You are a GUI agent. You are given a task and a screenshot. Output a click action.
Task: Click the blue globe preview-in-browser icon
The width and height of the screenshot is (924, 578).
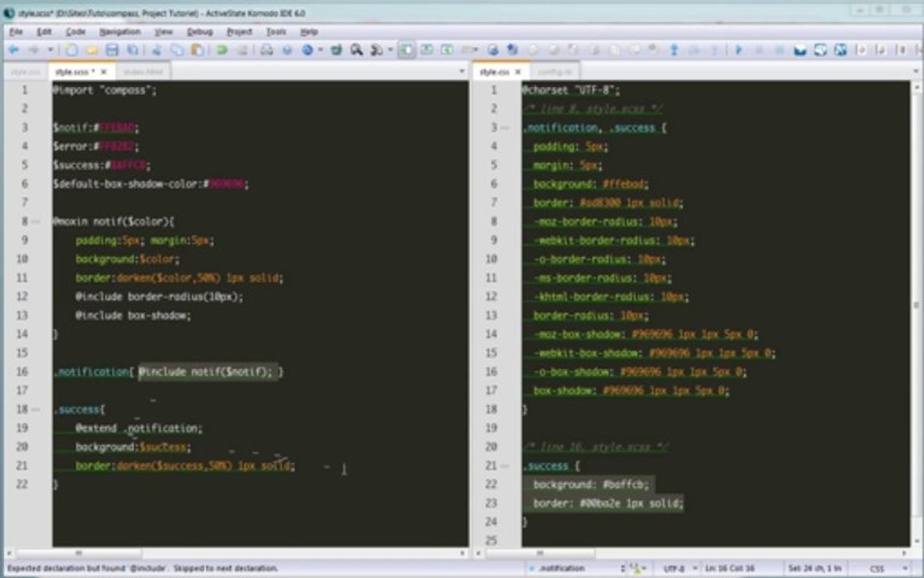click(x=308, y=50)
